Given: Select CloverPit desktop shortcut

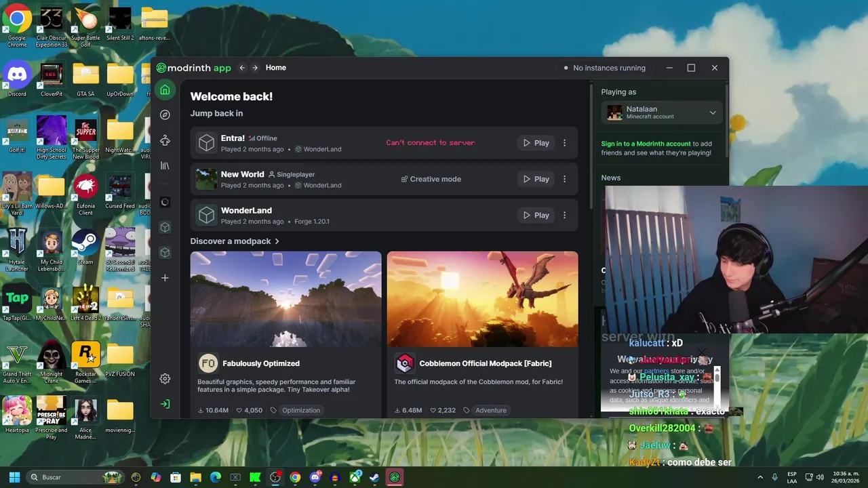Looking at the screenshot, I should click(x=52, y=80).
